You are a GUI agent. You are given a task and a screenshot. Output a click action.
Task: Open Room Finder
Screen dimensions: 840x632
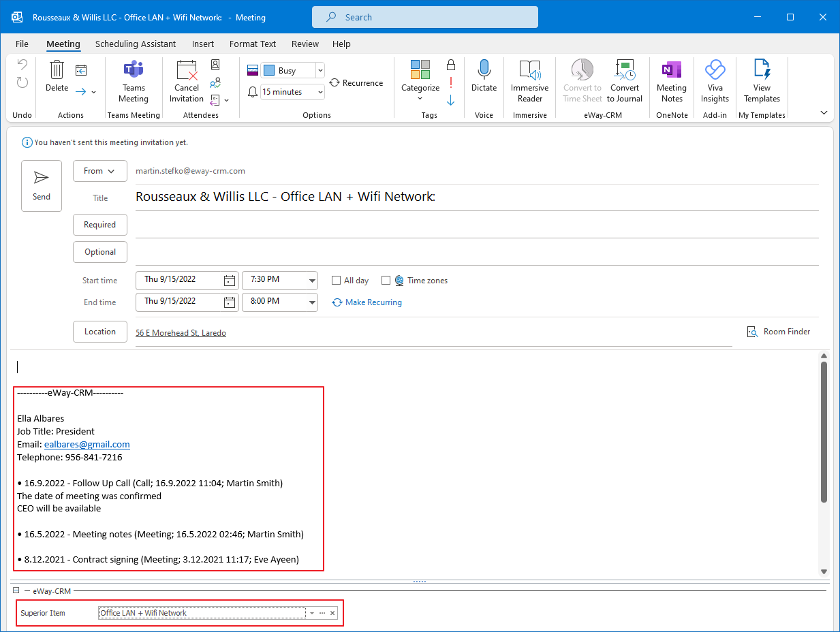pos(779,332)
